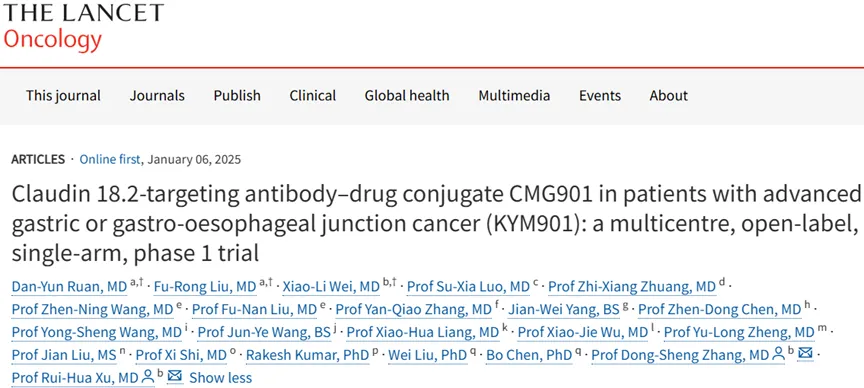Open the This journal menu
Viewport: 864px width, 388px height.
tap(63, 95)
